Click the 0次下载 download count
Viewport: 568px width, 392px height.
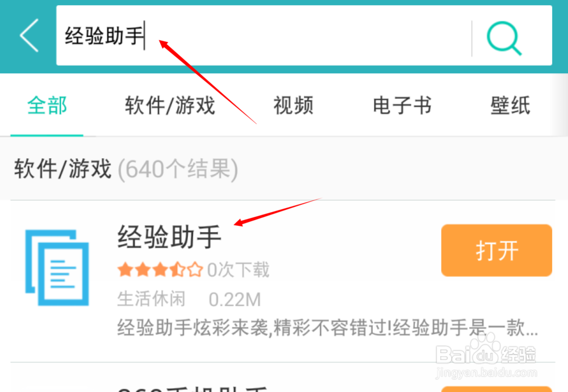(238, 269)
